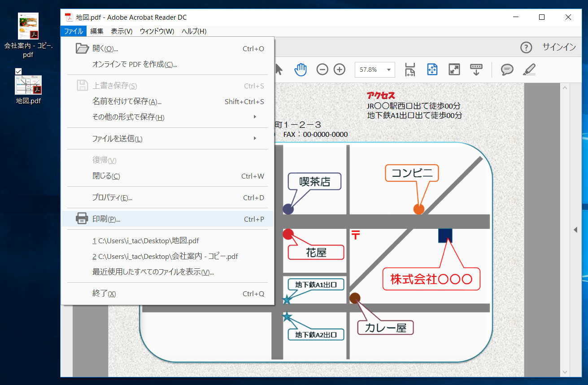
Task: Enable full screen reading mode
Action: pos(454,70)
